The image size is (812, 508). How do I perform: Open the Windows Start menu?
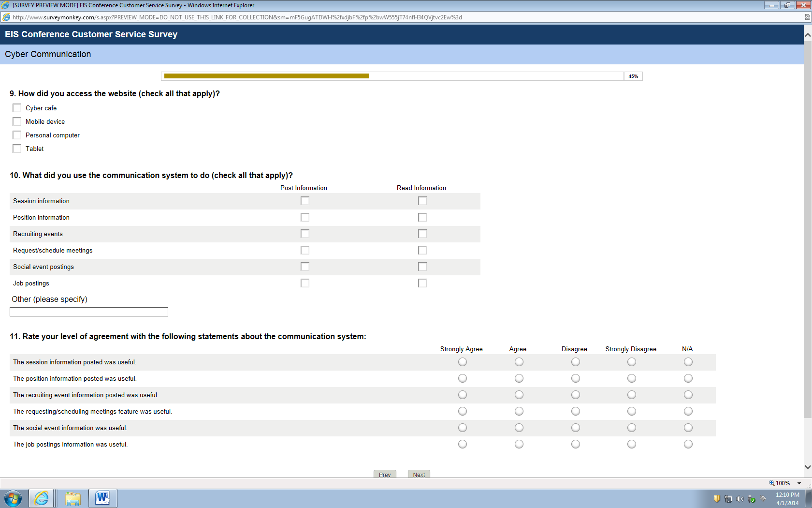(13, 498)
